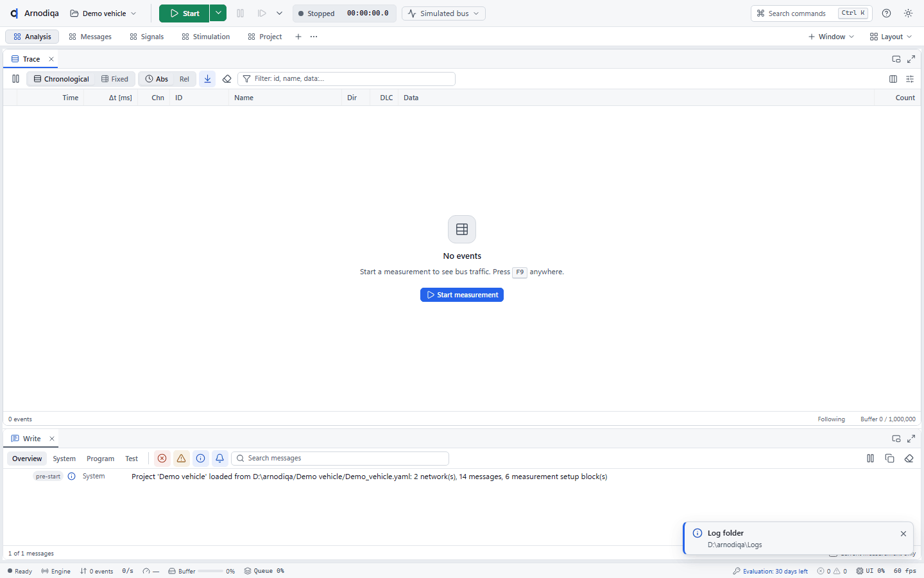Viewport: 924px width, 578px height.
Task: Select Fixed trace mode
Action: (x=115, y=79)
